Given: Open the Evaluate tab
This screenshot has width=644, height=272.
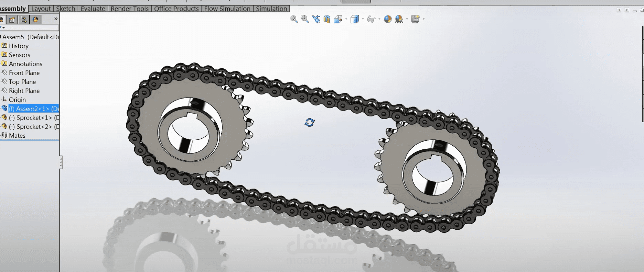Looking at the screenshot, I should [x=93, y=9].
